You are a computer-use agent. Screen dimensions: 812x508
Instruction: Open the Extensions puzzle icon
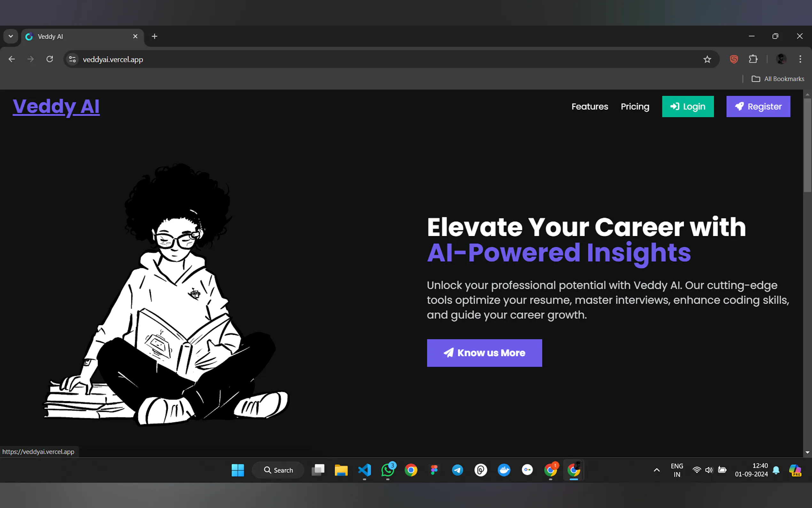click(753, 59)
